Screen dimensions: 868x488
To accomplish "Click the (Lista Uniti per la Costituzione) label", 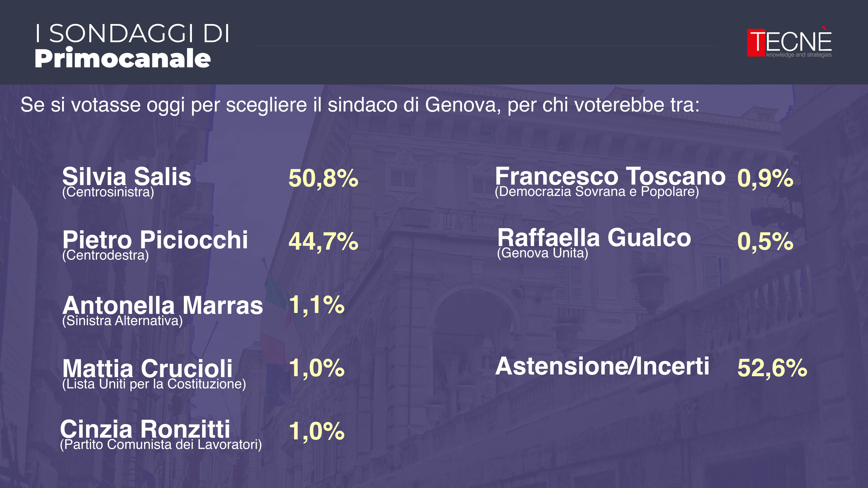I will coord(154,384).
